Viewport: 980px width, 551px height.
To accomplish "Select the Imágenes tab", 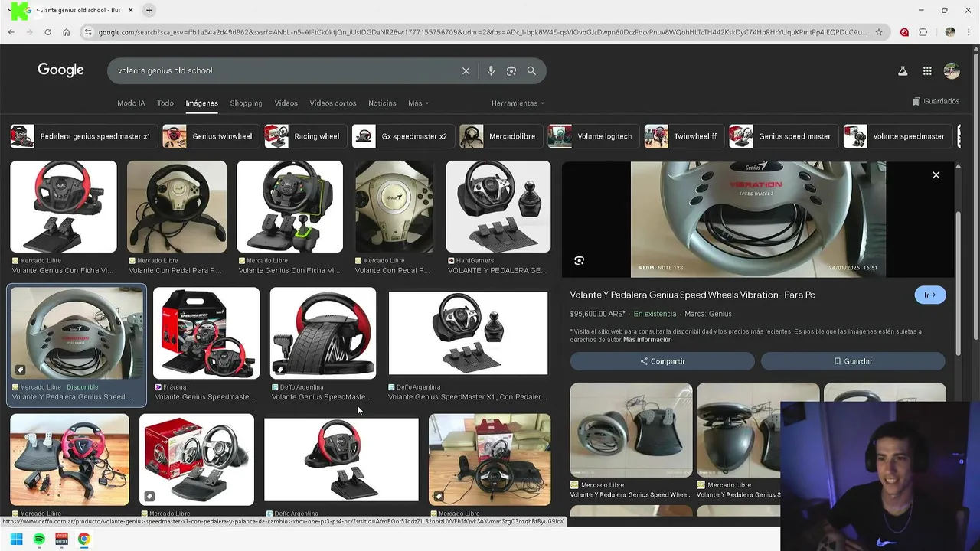I will (201, 103).
